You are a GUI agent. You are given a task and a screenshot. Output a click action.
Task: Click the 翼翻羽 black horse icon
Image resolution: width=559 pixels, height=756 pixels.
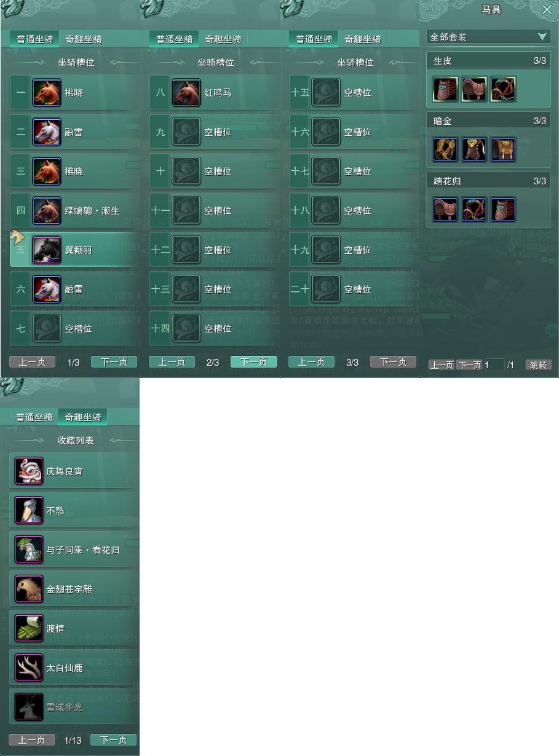(x=47, y=250)
